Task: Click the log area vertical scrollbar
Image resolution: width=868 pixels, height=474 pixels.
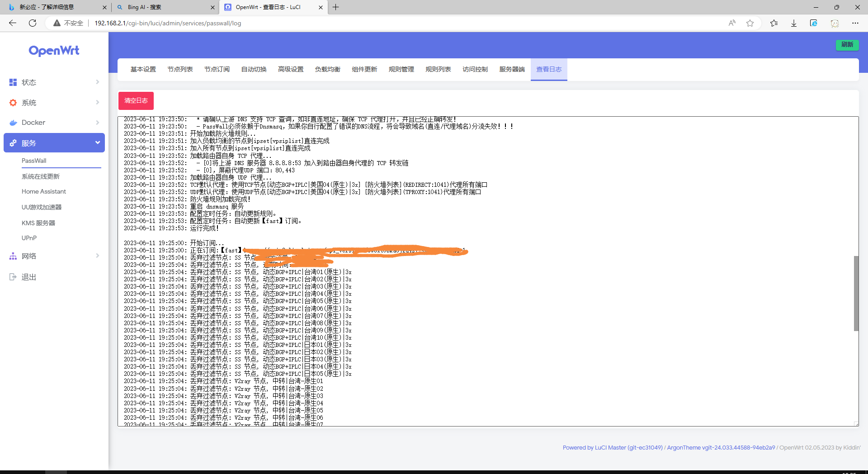Action: coord(856,293)
